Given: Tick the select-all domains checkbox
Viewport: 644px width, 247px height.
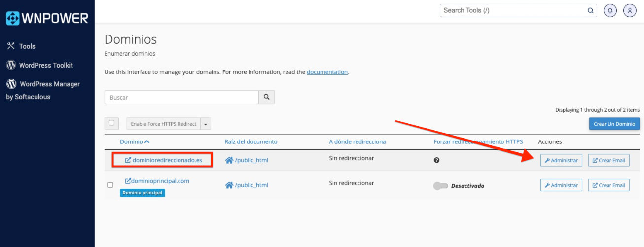Looking at the screenshot, I should pos(111,123).
